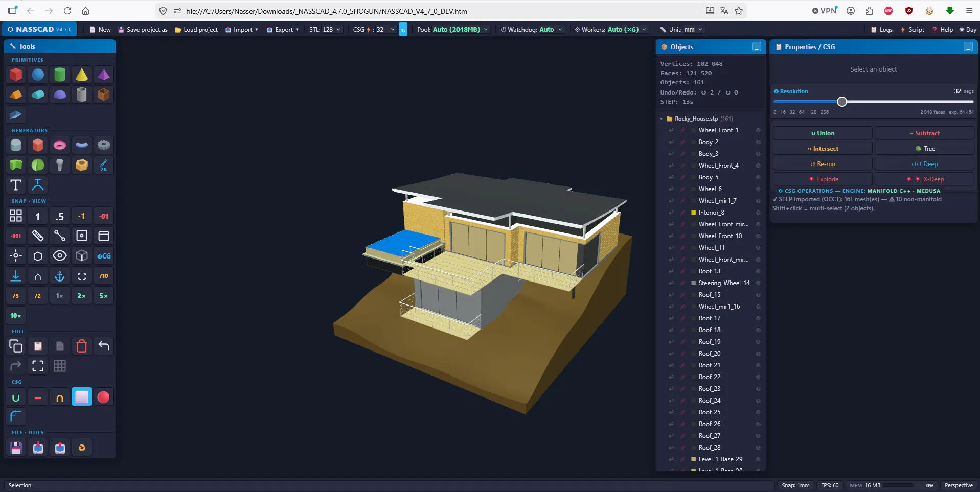Add the purple pyramid primitive
This screenshot has width=980, height=492.
tap(104, 75)
